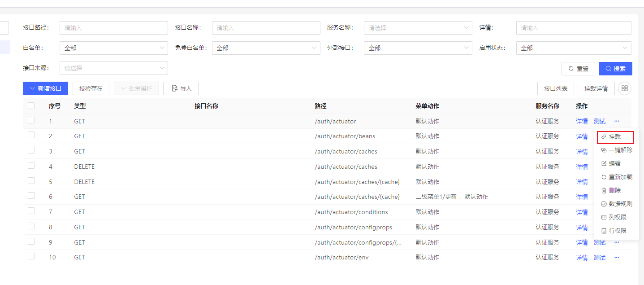Choose 删除 from the context menu

617,190
